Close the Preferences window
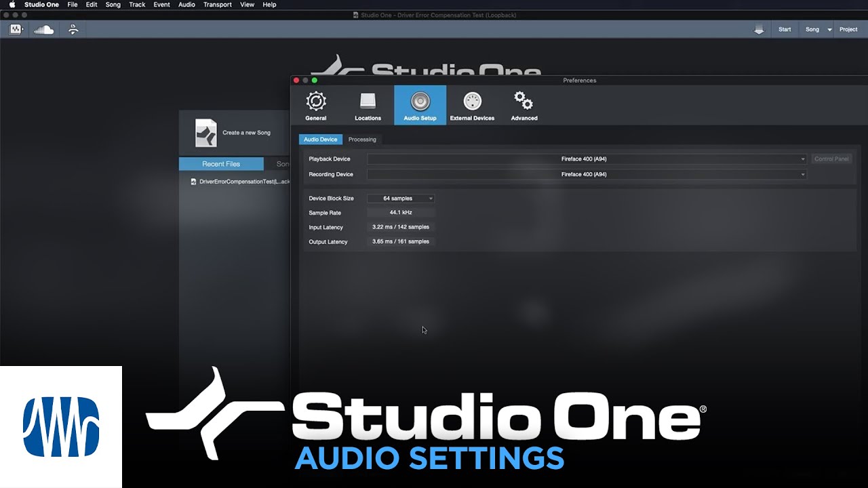868x488 pixels. click(x=296, y=80)
